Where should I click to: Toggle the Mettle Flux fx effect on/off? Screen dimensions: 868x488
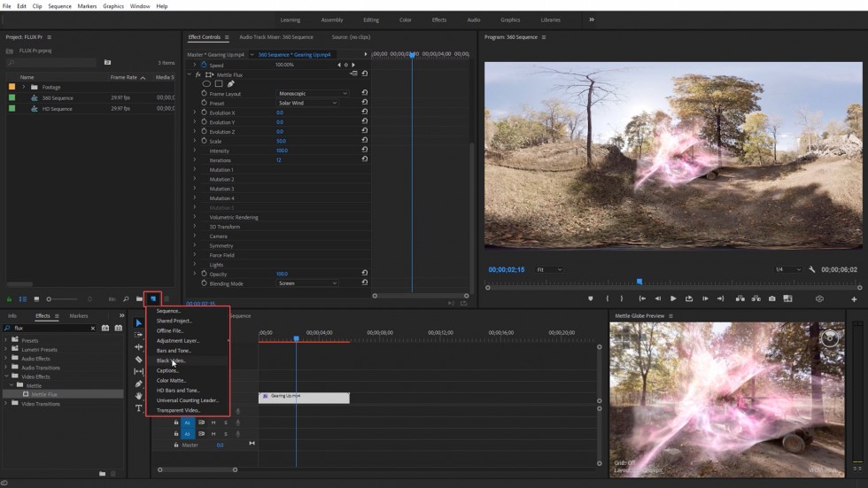(x=198, y=75)
